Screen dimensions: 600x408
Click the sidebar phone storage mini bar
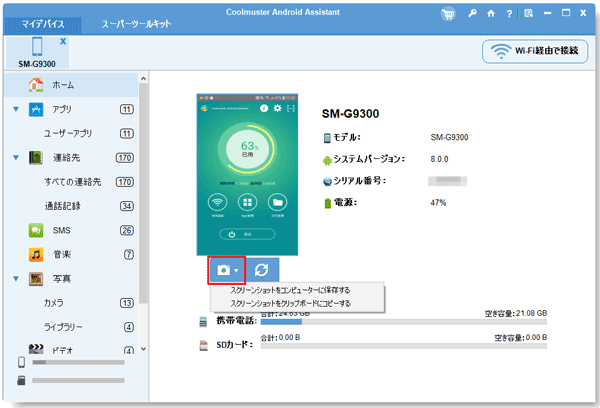(x=78, y=362)
